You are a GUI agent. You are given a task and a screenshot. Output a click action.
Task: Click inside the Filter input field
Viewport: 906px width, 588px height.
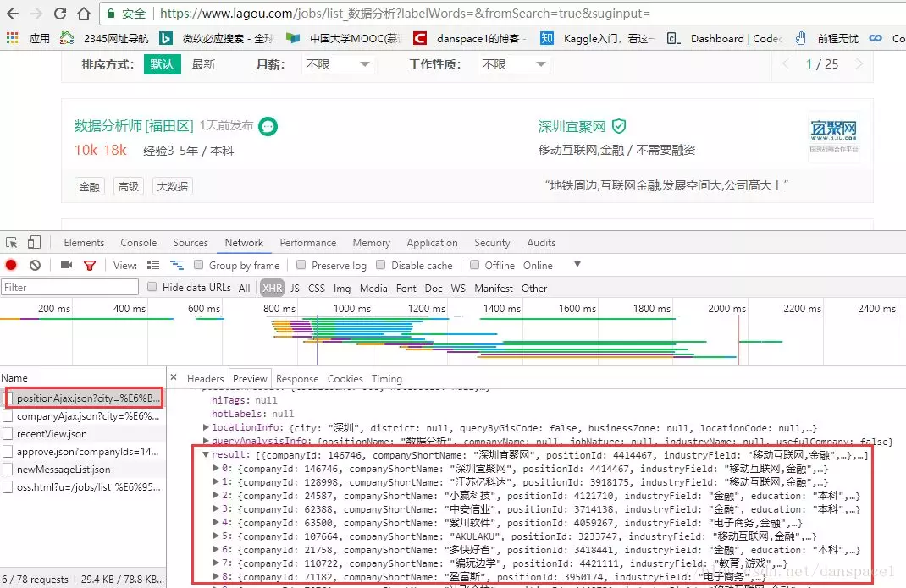tap(68, 287)
